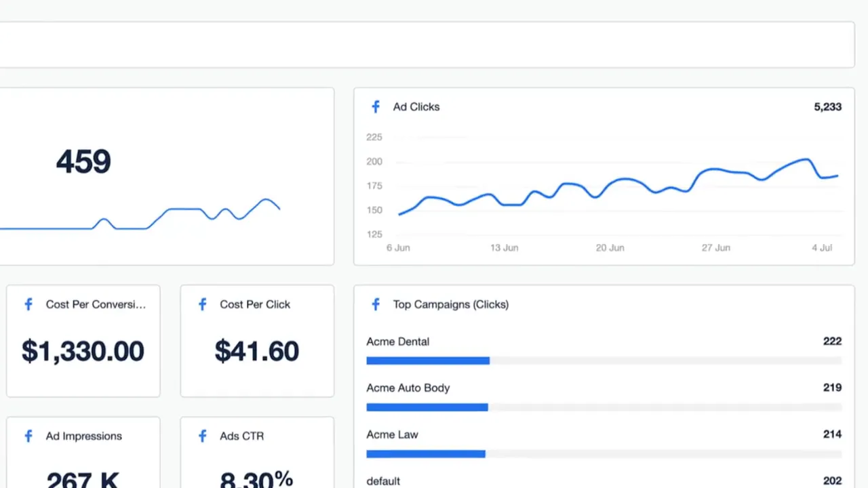Click the $1,330.00 cost per conversion value
The image size is (868, 488).
coord(83,350)
